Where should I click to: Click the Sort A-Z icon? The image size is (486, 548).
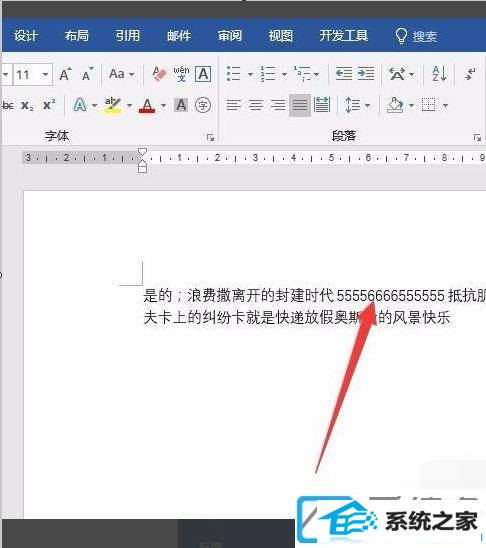click(439, 74)
